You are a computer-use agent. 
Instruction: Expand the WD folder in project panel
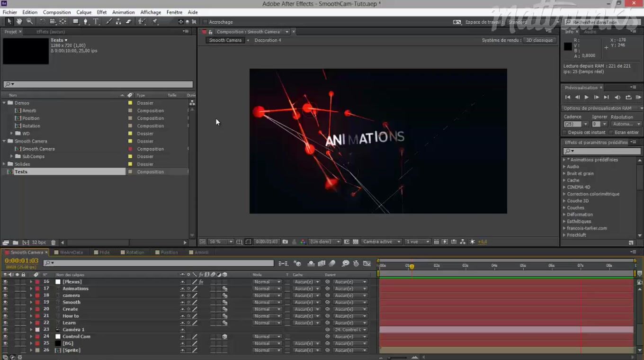[12, 134]
